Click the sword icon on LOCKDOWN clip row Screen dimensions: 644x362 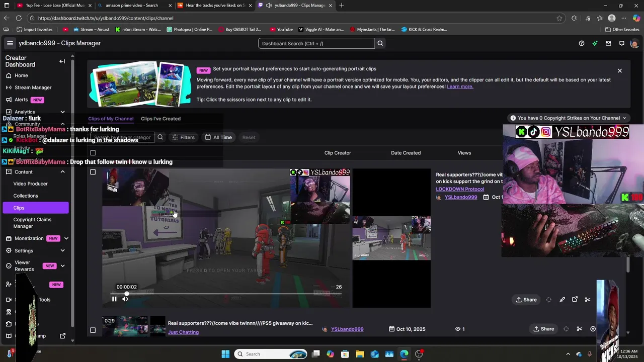562,300
